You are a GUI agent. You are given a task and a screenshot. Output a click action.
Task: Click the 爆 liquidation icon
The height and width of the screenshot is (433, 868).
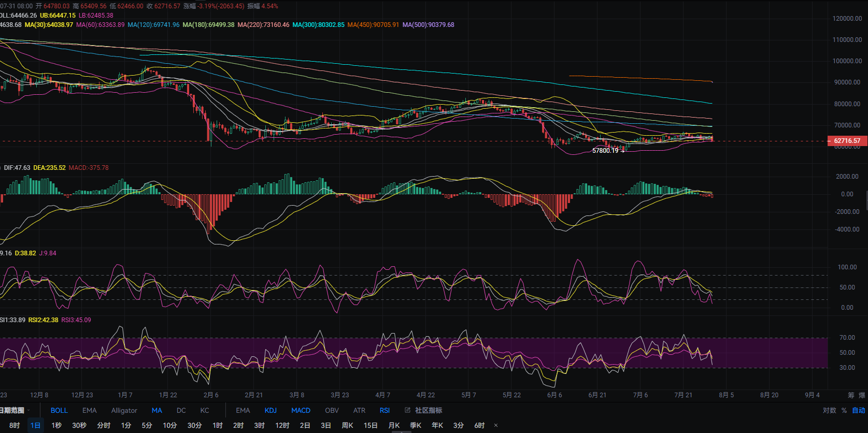point(862,395)
